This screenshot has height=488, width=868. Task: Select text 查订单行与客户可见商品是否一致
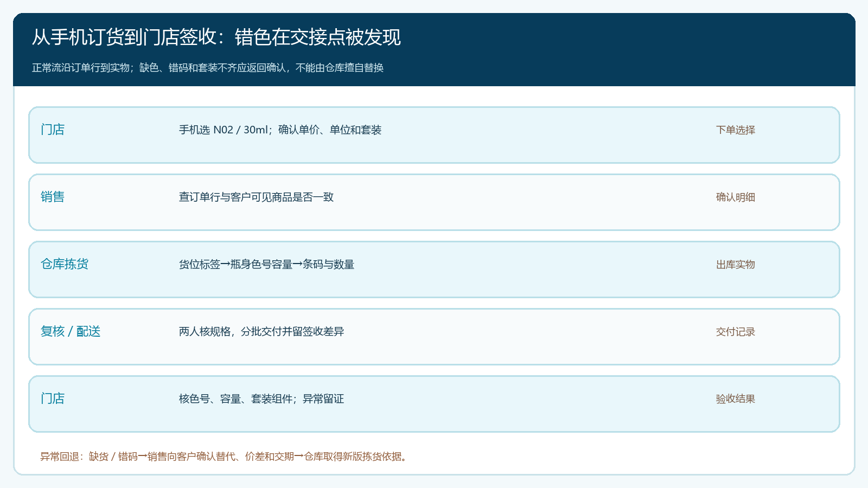pos(257,197)
